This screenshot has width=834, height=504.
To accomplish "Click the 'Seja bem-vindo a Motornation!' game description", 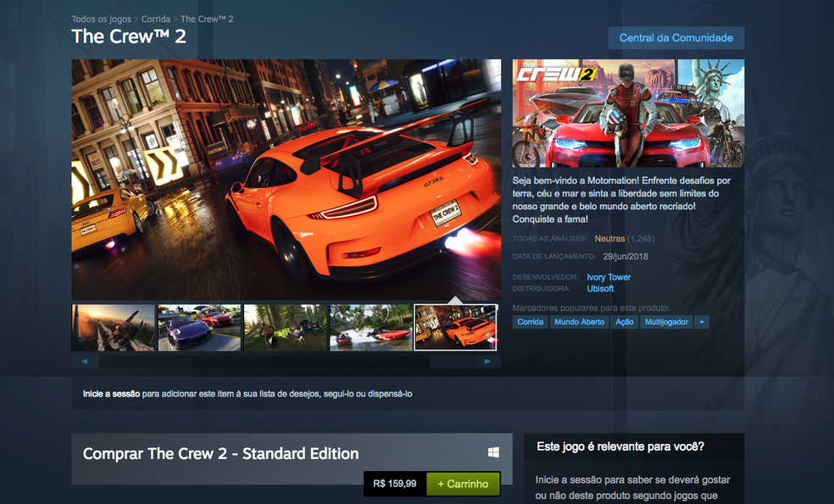I will 621,199.
